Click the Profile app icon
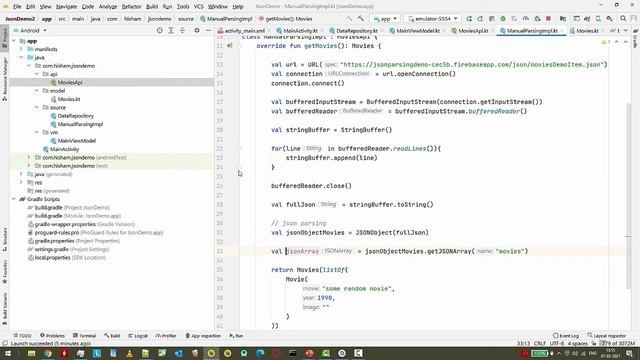Screen dimensions: 640x360 pos(526,19)
